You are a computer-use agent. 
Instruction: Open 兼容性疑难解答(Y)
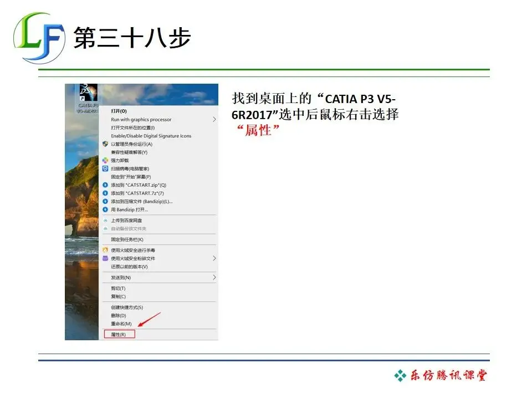point(129,152)
